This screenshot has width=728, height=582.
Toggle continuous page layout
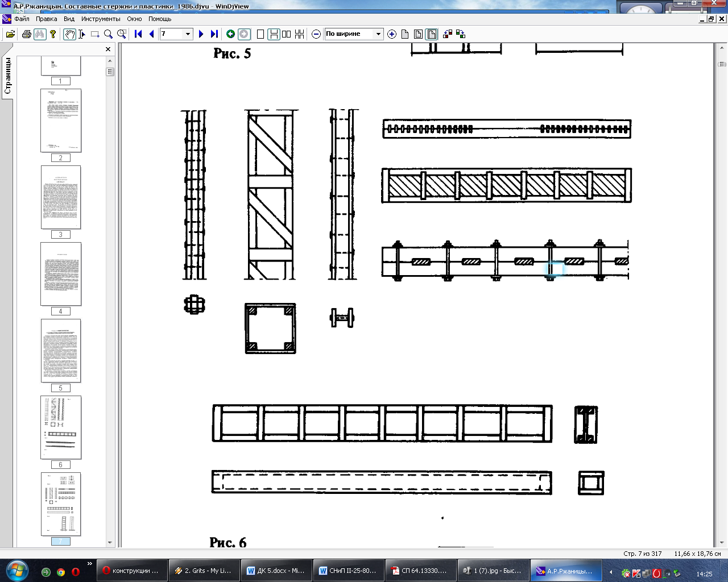pyautogui.click(x=274, y=34)
